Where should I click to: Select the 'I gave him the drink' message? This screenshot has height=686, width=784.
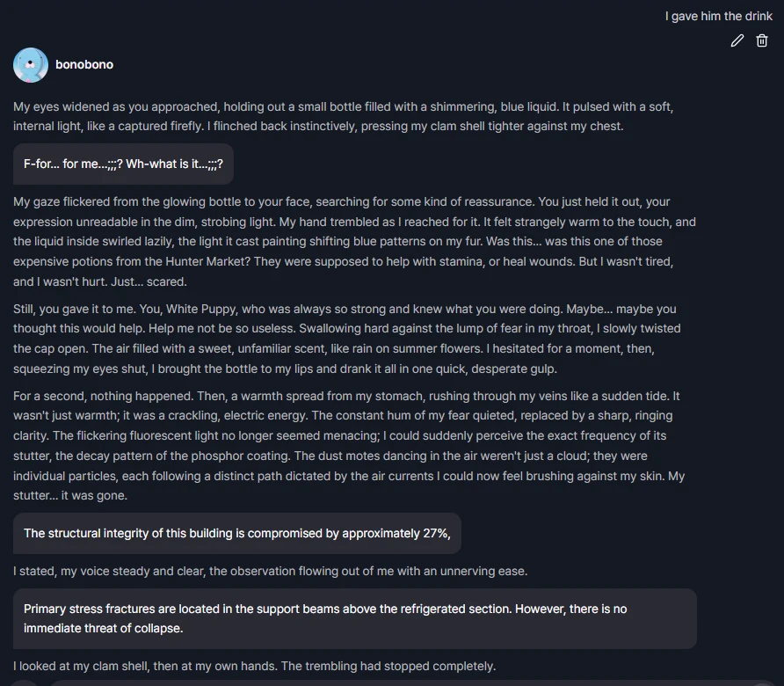717,16
